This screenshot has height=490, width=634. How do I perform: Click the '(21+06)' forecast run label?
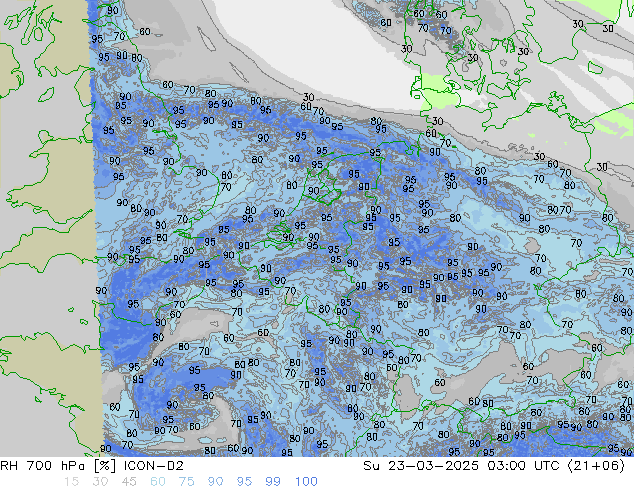point(596,466)
